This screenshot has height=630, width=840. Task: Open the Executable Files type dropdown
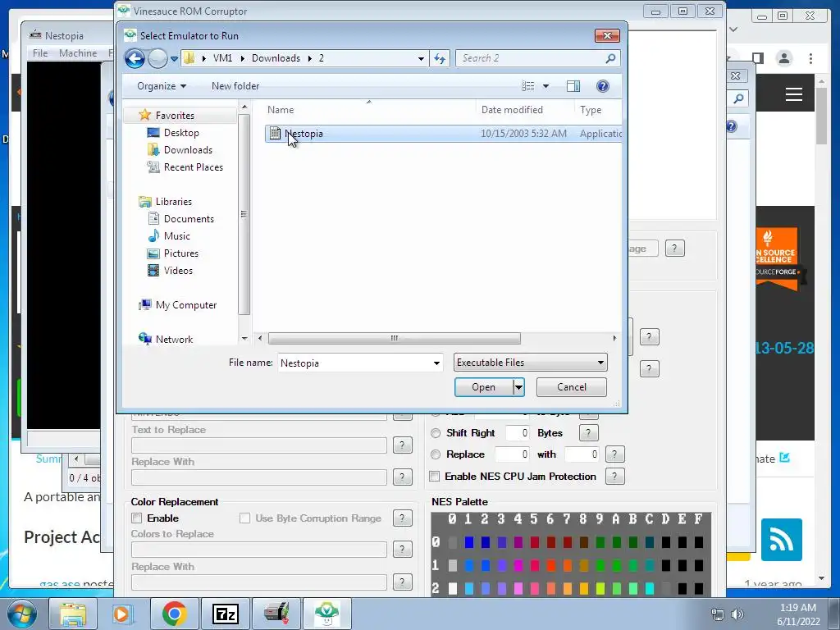pos(531,363)
